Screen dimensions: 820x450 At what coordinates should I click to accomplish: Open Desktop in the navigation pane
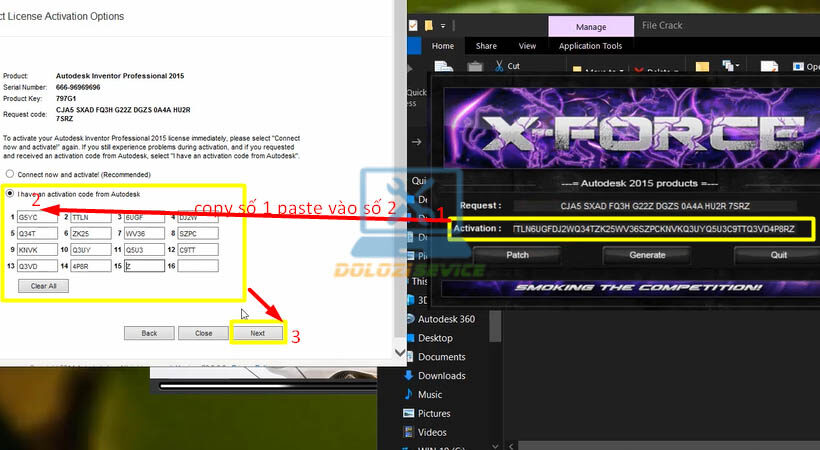[x=435, y=338]
